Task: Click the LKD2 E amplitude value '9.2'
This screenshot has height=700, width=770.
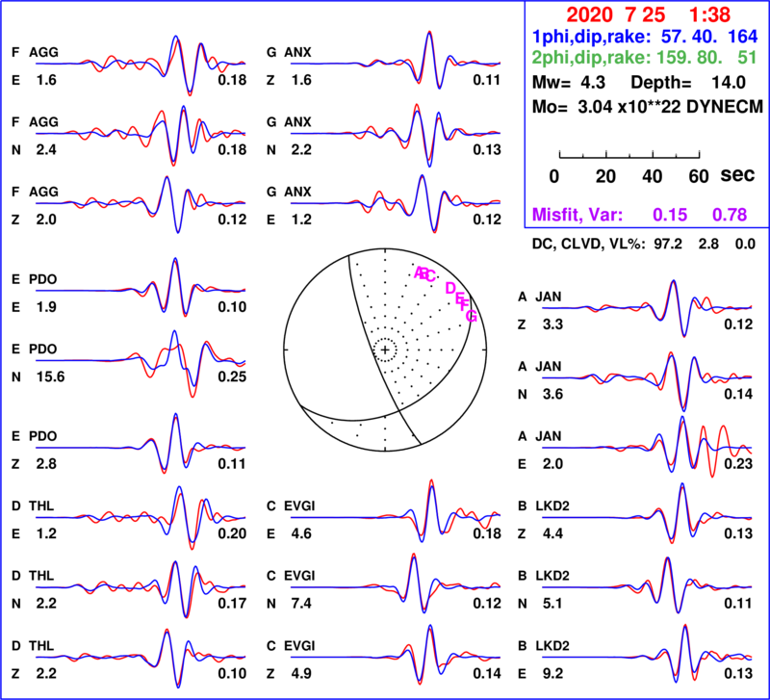Action: click(x=552, y=673)
